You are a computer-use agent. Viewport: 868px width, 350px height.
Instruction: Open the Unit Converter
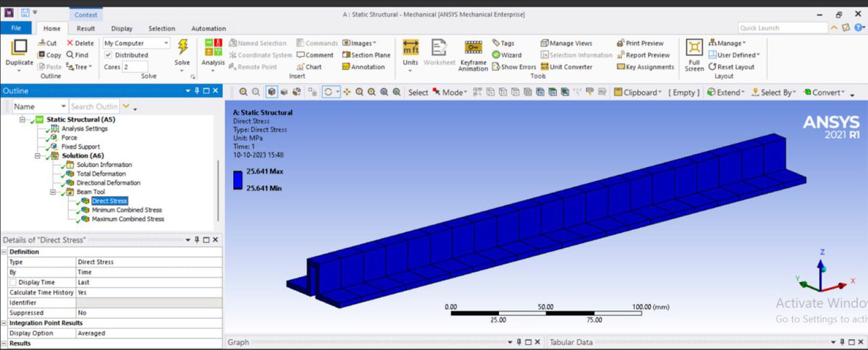[x=566, y=67]
